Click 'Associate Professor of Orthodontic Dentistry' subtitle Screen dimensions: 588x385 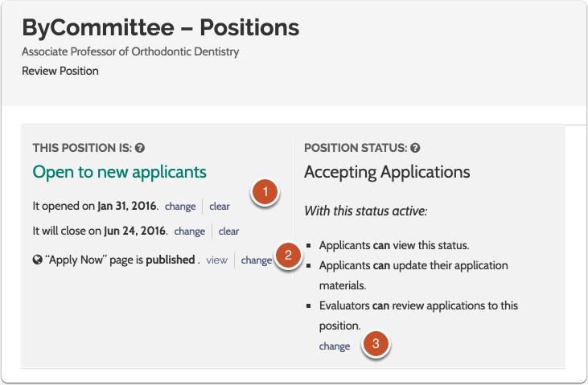point(130,51)
